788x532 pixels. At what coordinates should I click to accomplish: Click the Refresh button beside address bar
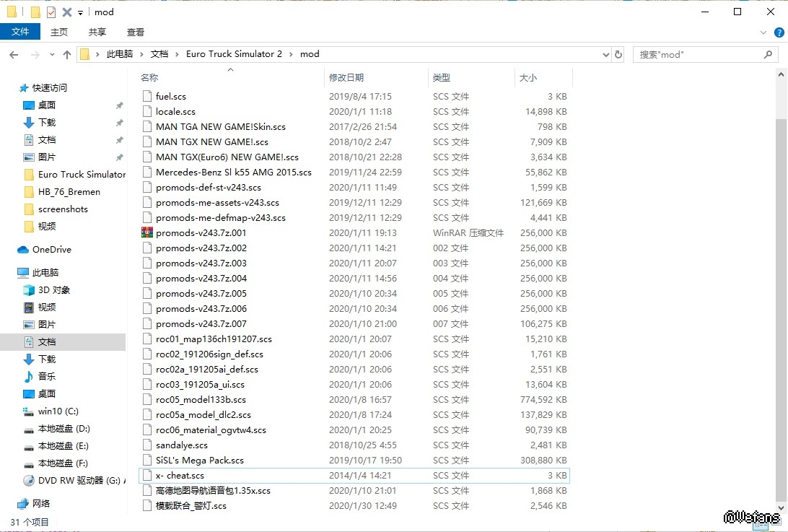[x=618, y=54]
